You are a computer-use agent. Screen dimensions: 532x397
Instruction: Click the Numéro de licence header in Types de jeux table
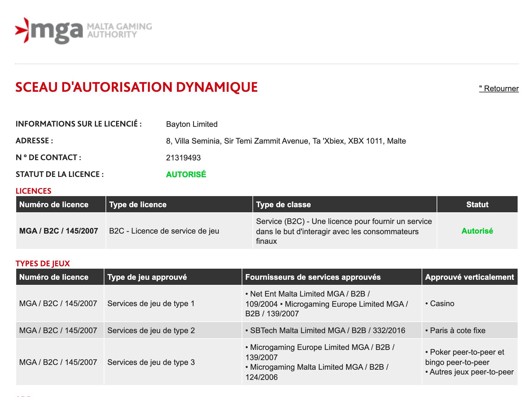[x=60, y=277]
